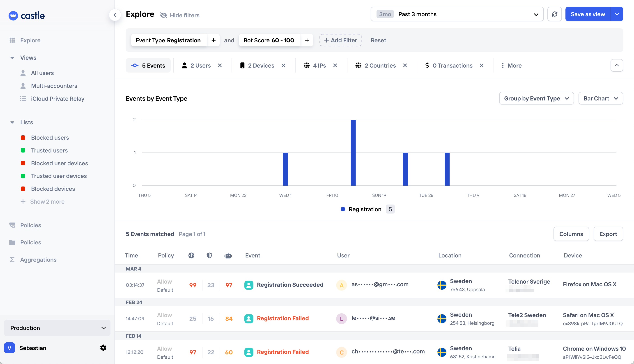Toggle Hide filters
The width and height of the screenshot is (634, 364).
(180, 15)
